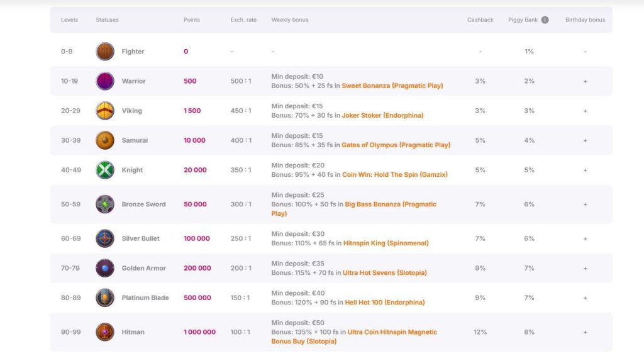This screenshot has width=644, height=363.
Task: Click the 8% Piggy Bank value
Action: [529, 332]
